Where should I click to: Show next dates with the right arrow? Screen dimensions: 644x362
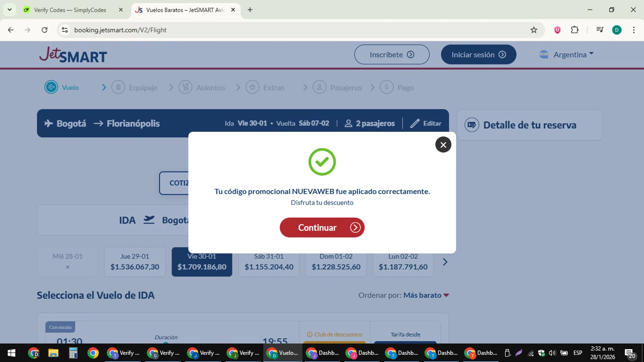click(x=445, y=262)
